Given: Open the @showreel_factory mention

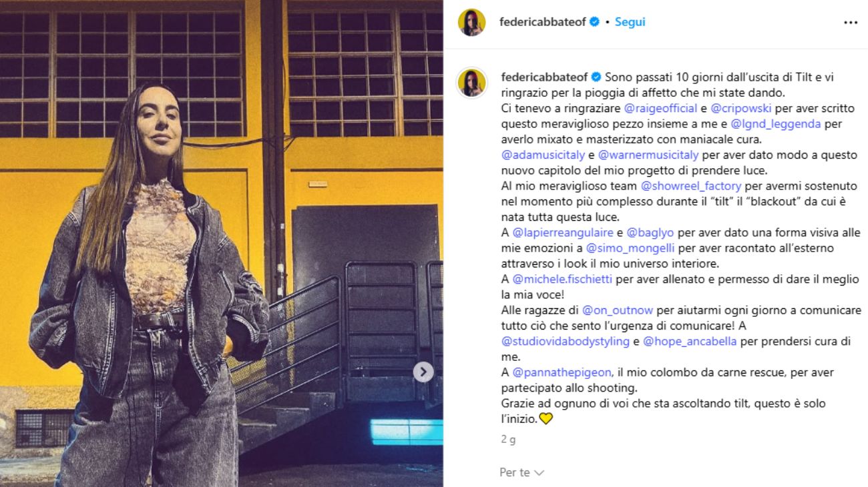Looking at the screenshot, I should point(691,186).
